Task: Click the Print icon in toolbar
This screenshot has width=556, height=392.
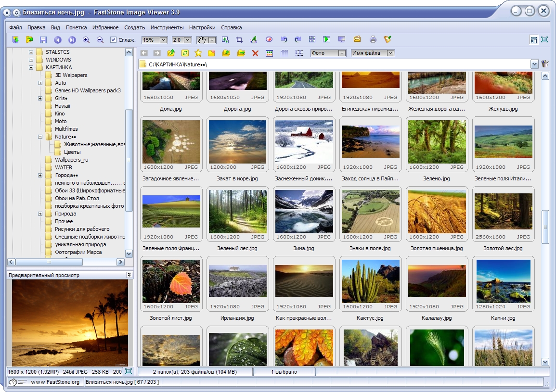Action: (373, 40)
